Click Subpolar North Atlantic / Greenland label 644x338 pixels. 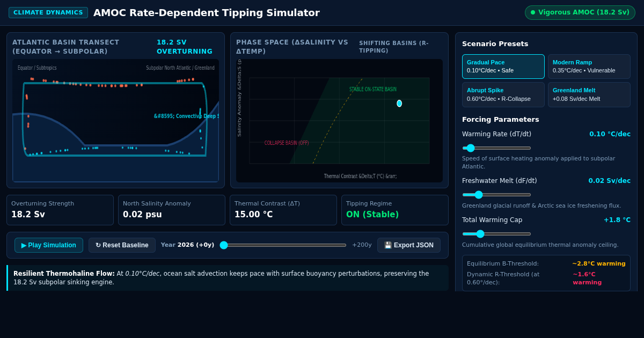(x=180, y=68)
